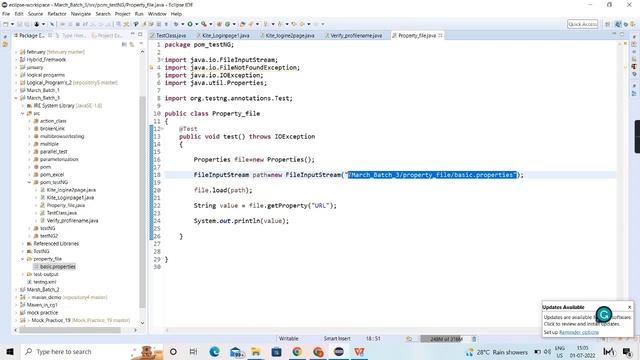Open the Debug button dropdown arrow
Image resolution: width=640 pixels, height=360 pixels.
point(182,24)
